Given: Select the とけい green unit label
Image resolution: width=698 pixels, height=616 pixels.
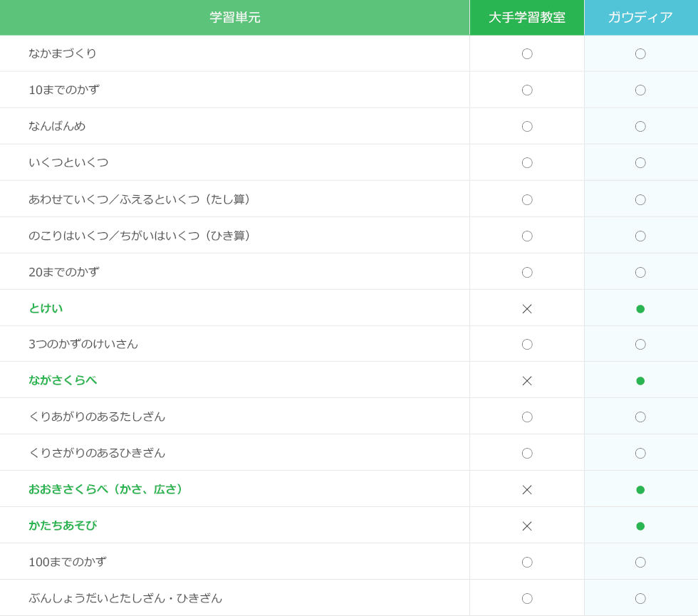Looking at the screenshot, I should click(x=46, y=308).
